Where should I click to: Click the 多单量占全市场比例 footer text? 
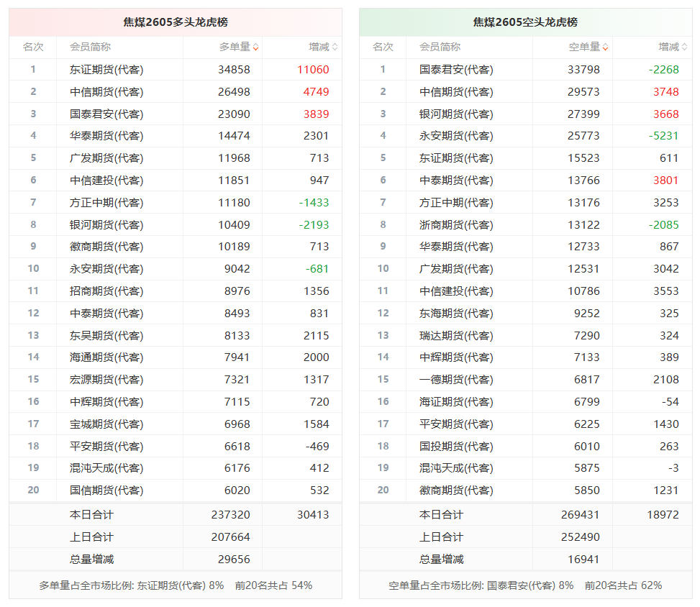[x=176, y=585]
